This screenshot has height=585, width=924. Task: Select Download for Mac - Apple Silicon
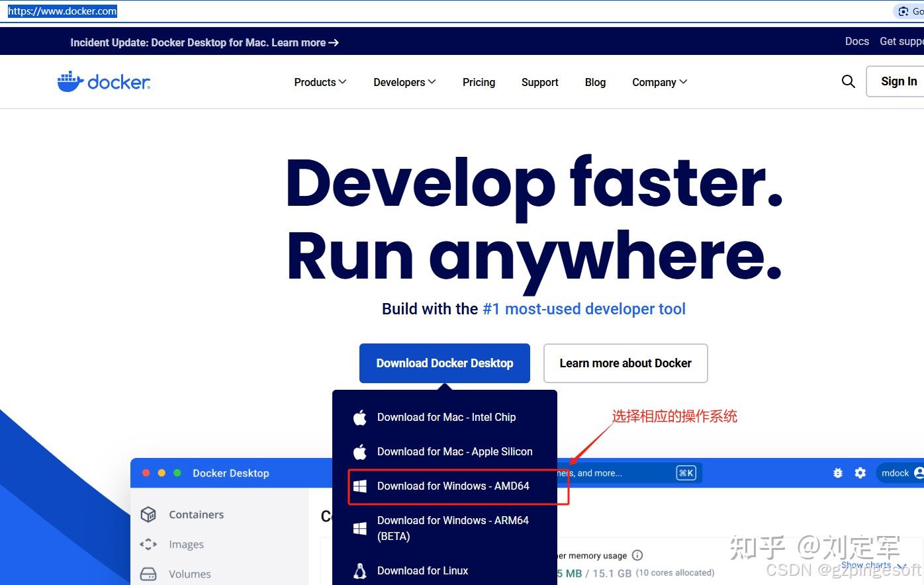[x=454, y=452]
